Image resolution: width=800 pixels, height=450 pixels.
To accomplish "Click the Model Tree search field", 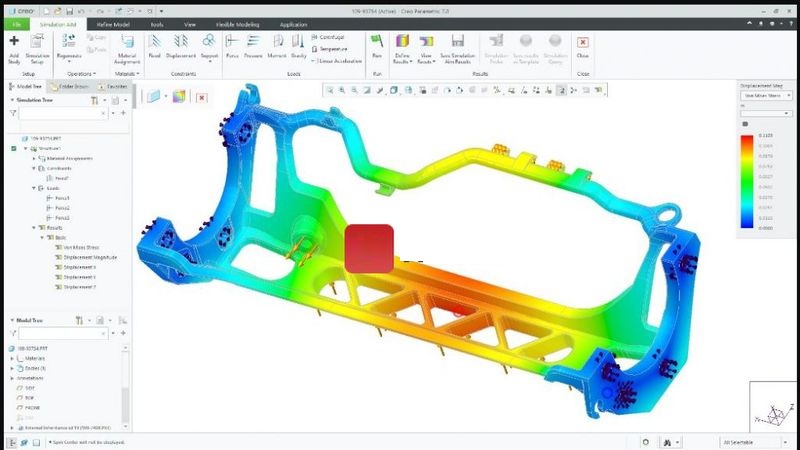I will (x=63, y=333).
